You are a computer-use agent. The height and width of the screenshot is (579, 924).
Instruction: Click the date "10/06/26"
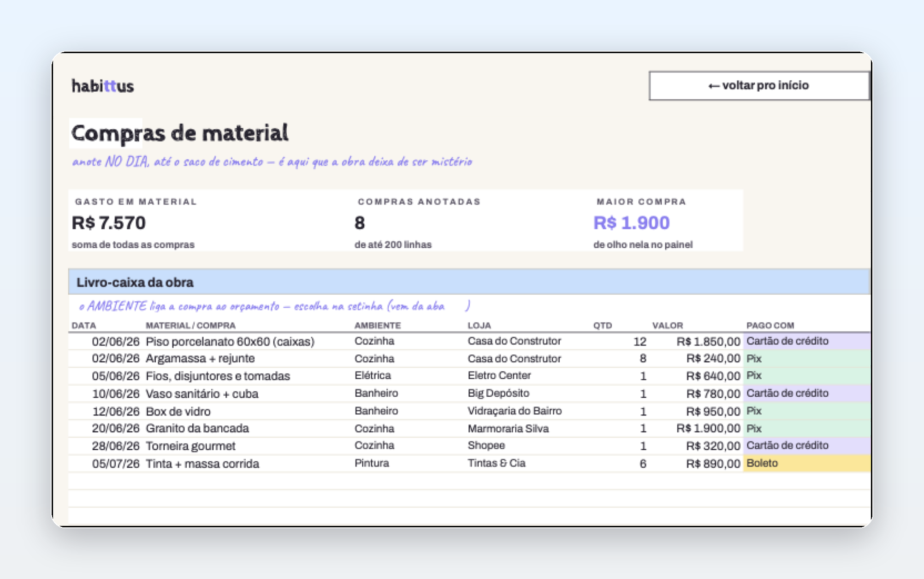(116, 394)
